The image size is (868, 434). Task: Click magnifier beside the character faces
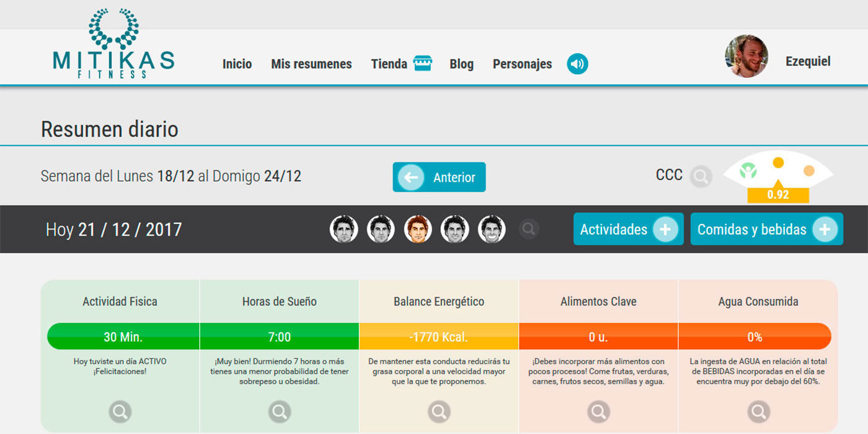coord(528,229)
